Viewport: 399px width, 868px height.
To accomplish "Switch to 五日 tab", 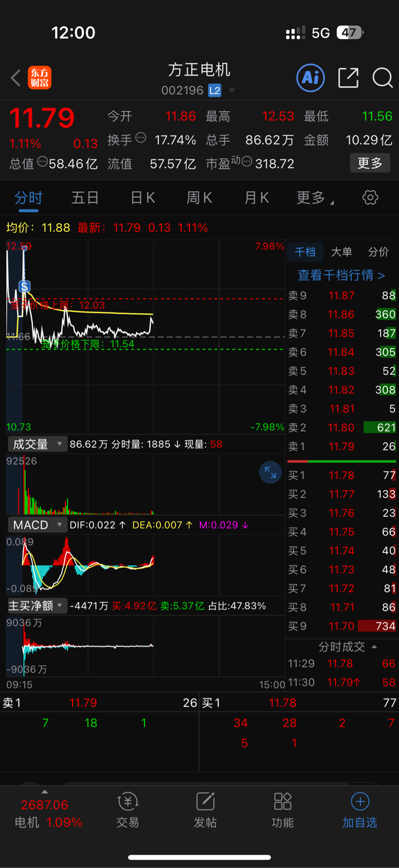I will coord(85,198).
